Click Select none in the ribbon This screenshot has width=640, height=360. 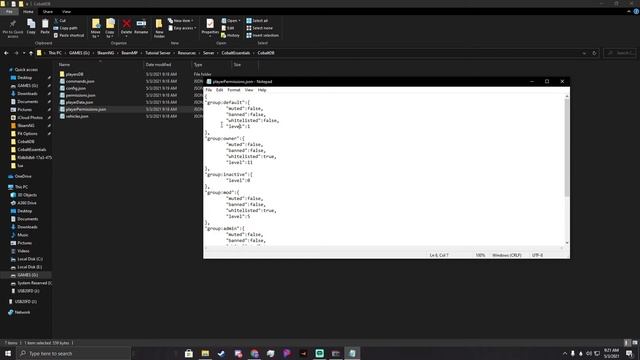tap(259, 28)
